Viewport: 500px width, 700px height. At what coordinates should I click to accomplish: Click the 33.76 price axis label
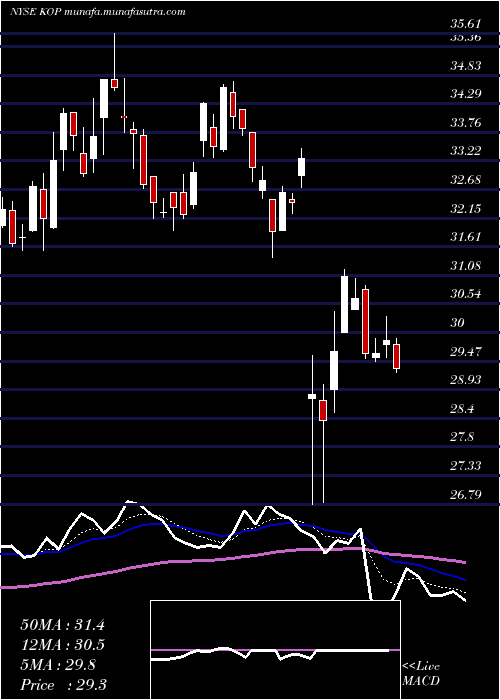pyautogui.click(x=466, y=122)
